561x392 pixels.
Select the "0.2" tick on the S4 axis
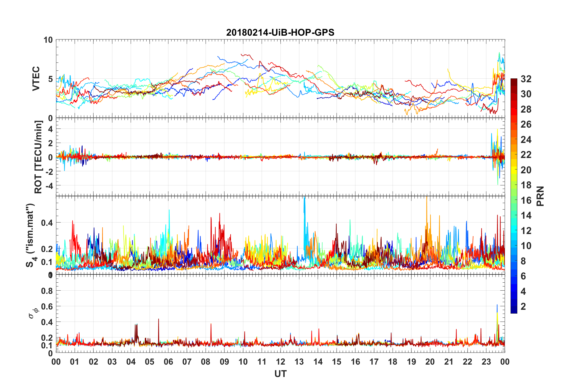tap(47, 249)
